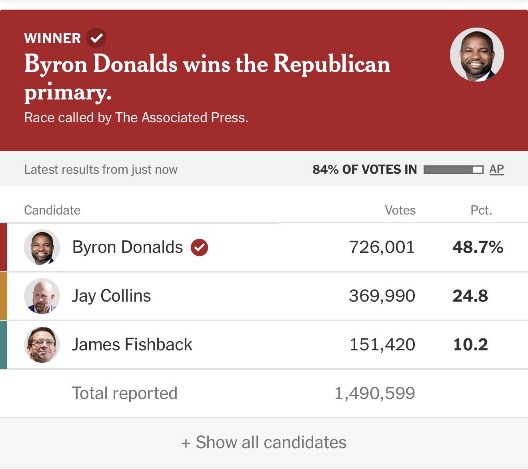The image size is (528, 469).
Task: Select Byron Donalds's small avatar in the table
Action: [x=42, y=247]
